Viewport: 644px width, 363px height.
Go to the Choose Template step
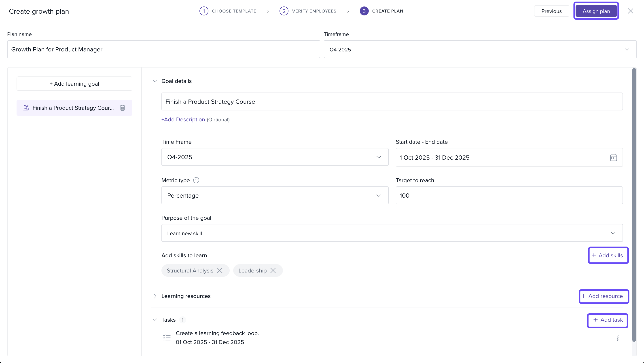click(228, 11)
